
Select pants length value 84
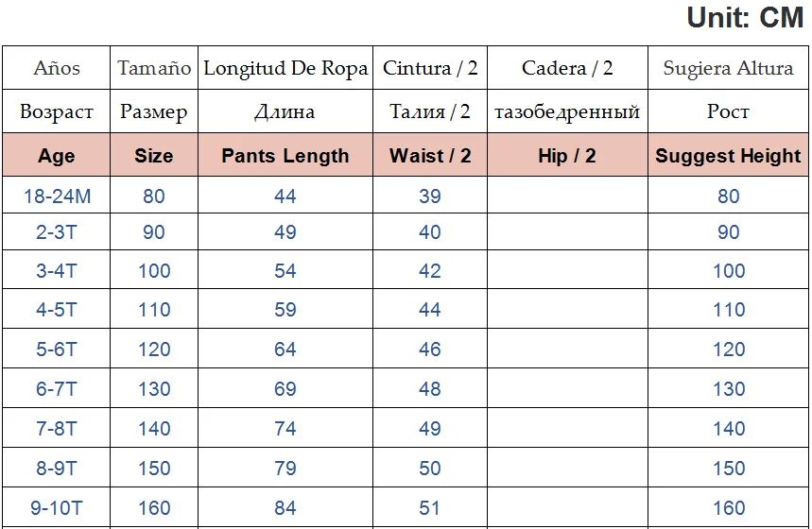tap(285, 508)
